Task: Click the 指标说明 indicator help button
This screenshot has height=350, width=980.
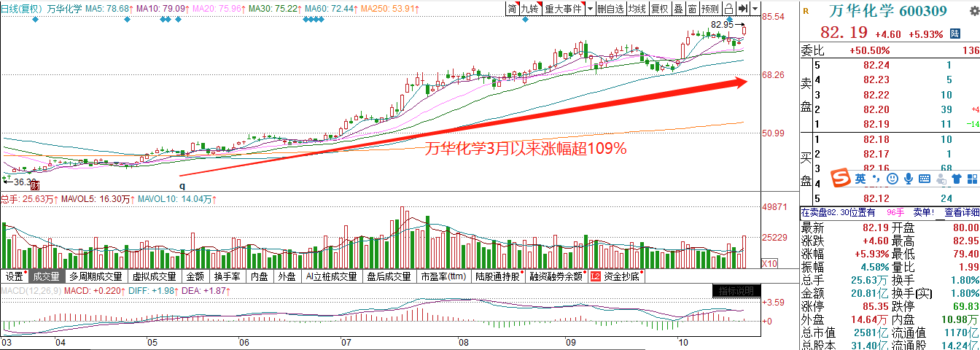Action: point(736,291)
